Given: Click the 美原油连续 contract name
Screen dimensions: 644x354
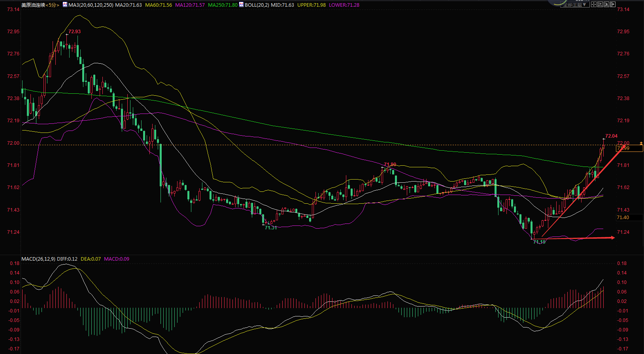Looking at the screenshot, I should [x=33, y=5].
